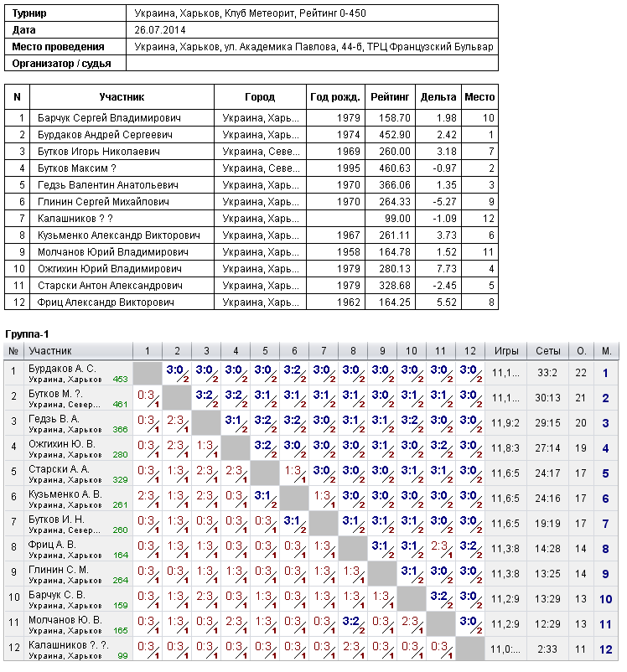This screenshot has width=627, height=672.
Task: Select participant Бутков Максим ?
Action: coord(77,168)
